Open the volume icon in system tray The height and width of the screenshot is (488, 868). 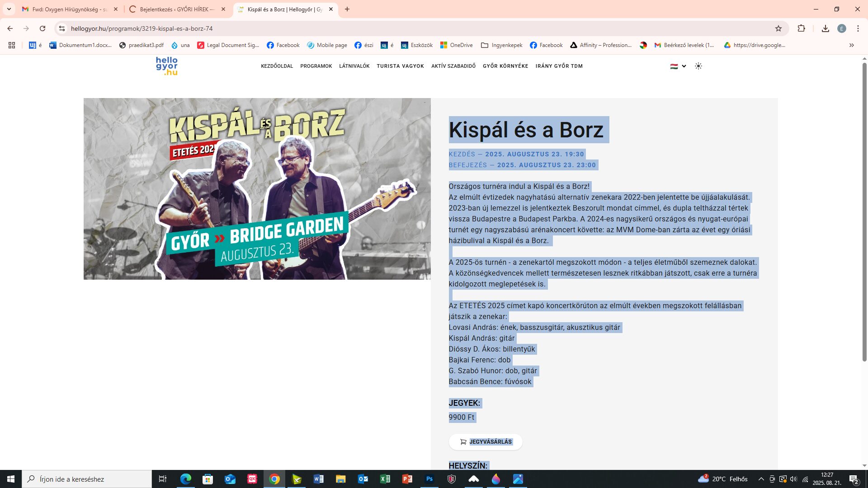tap(793, 479)
